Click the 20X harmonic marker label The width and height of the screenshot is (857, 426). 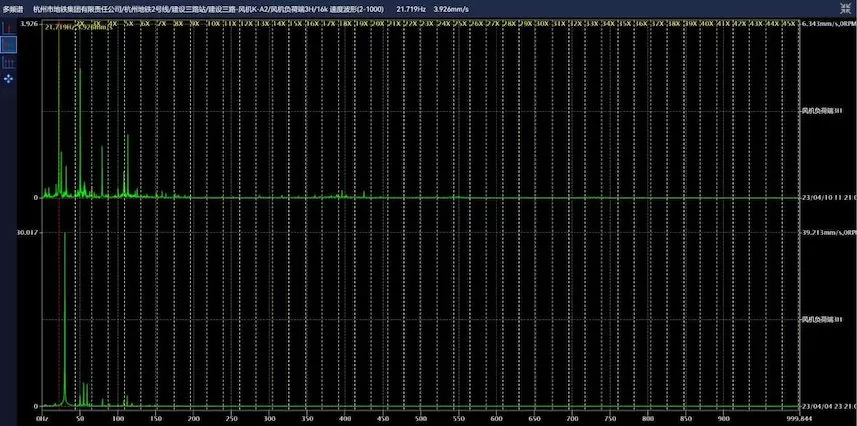376,23
